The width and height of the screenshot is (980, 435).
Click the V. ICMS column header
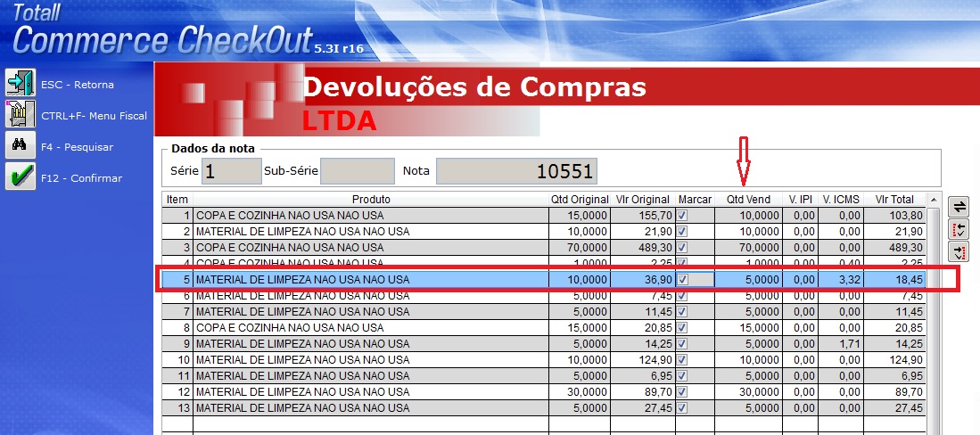pos(841,200)
